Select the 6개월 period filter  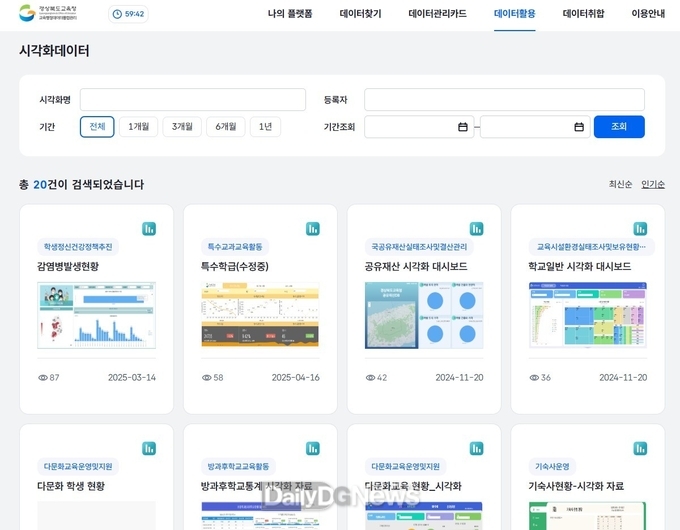[x=226, y=127]
